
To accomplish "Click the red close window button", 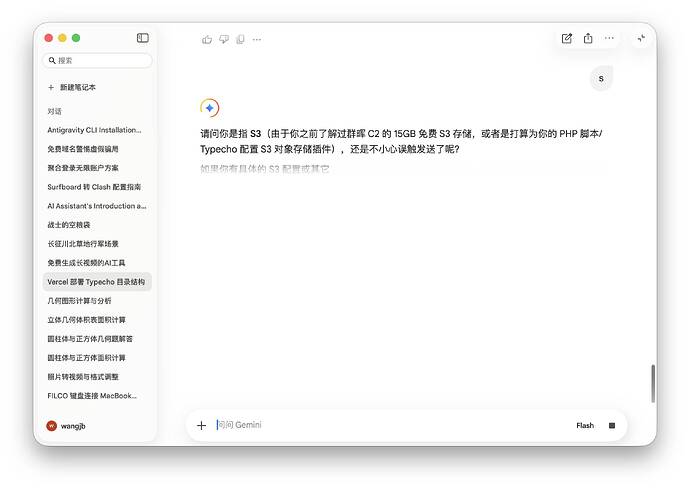I will coord(49,38).
